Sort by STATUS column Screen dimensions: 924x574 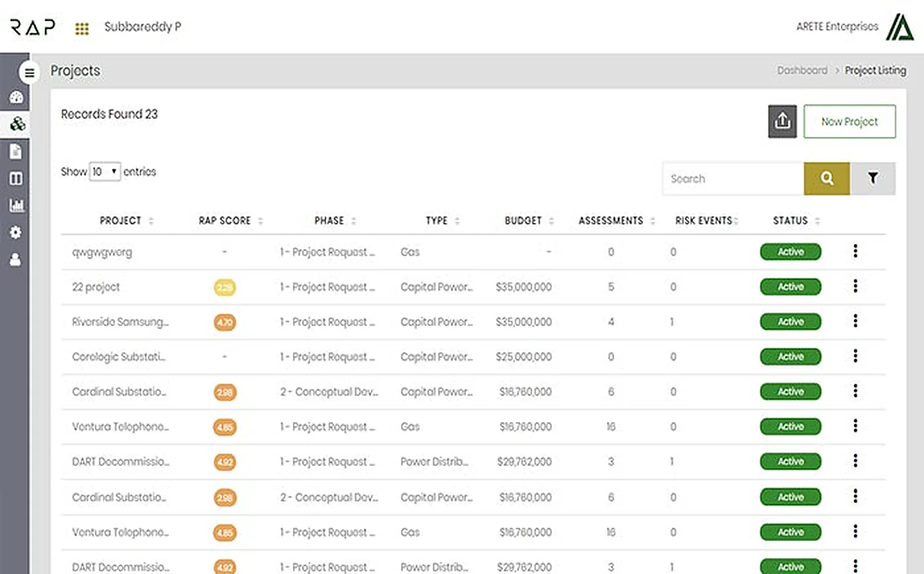796,221
